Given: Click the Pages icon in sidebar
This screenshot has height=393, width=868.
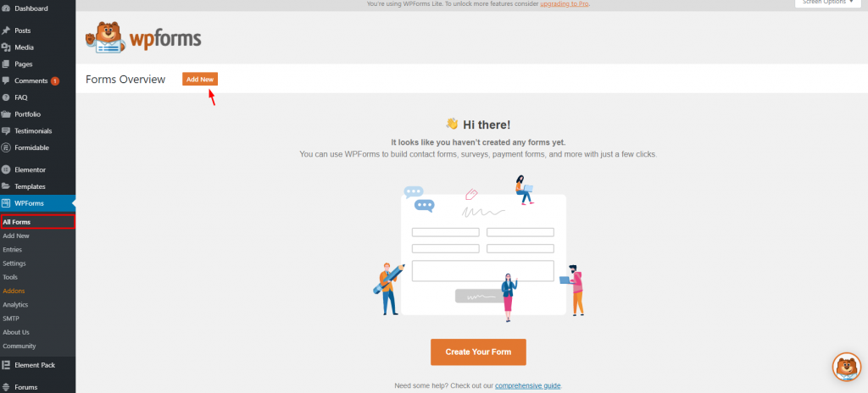Looking at the screenshot, I should [x=6, y=64].
